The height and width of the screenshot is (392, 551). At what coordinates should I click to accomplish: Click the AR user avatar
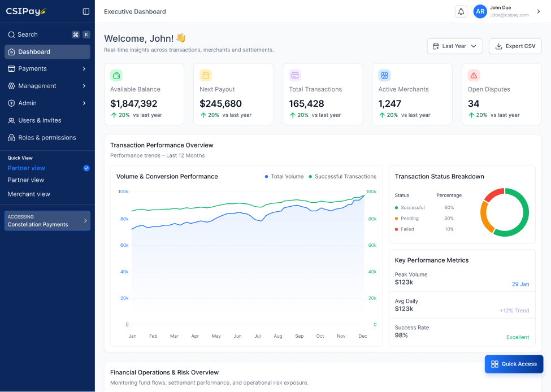point(480,11)
